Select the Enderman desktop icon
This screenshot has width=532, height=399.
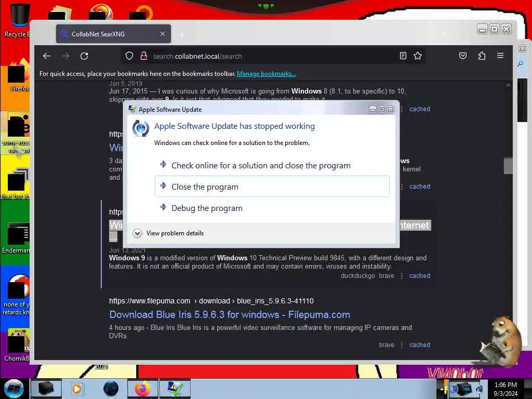coord(16,237)
